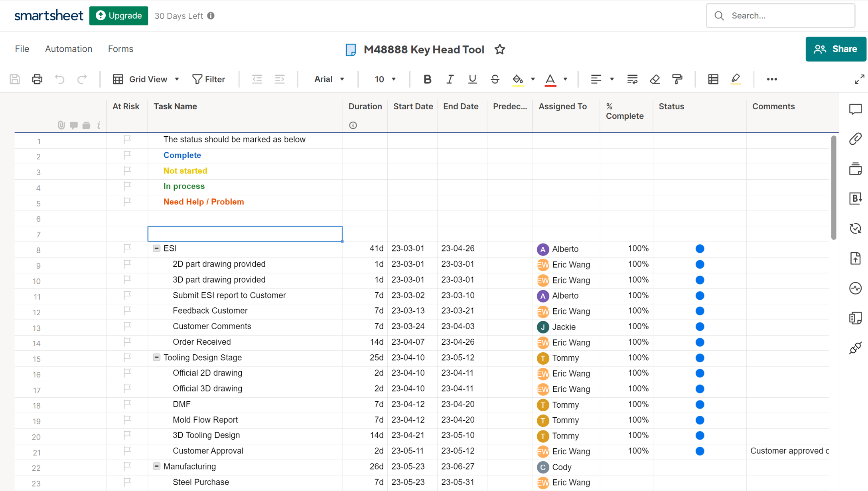
Task: Flag Manufacturing row at risk
Action: pos(127,466)
